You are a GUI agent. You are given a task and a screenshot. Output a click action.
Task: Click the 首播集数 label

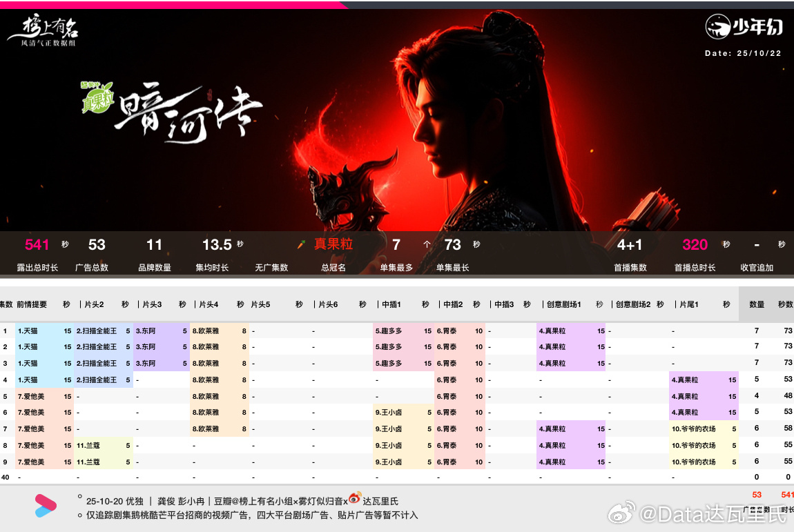pos(630,268)
